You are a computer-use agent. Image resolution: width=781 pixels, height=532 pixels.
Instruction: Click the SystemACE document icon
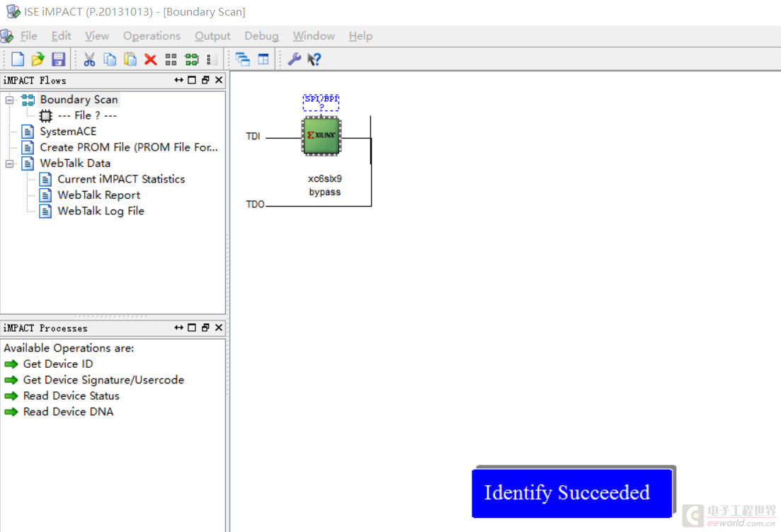pyautogui.click(x=28, y=132)
